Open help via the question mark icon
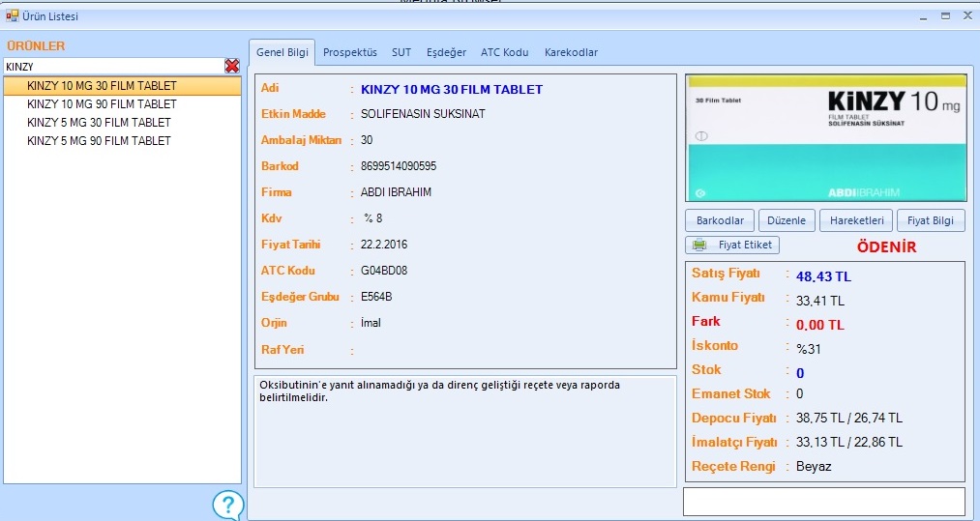980x521 pixels. coord(228,505)
